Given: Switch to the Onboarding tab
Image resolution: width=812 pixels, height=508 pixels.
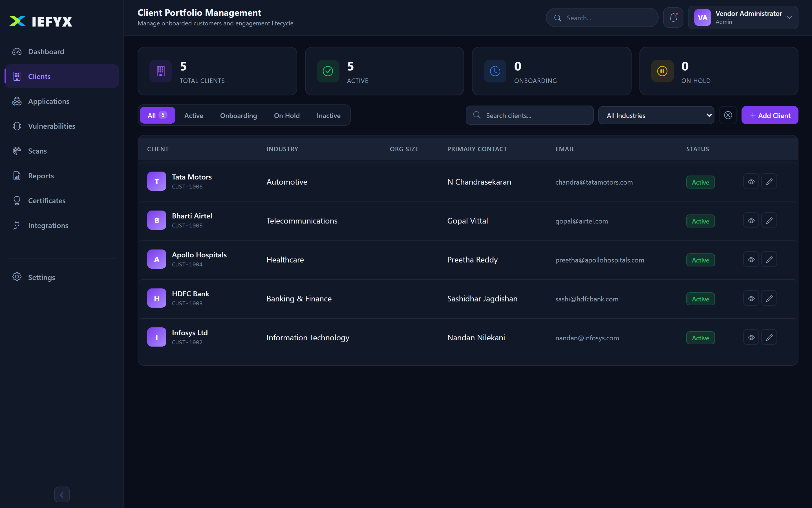Looking at the screenshot, I should tap(239, 115).
